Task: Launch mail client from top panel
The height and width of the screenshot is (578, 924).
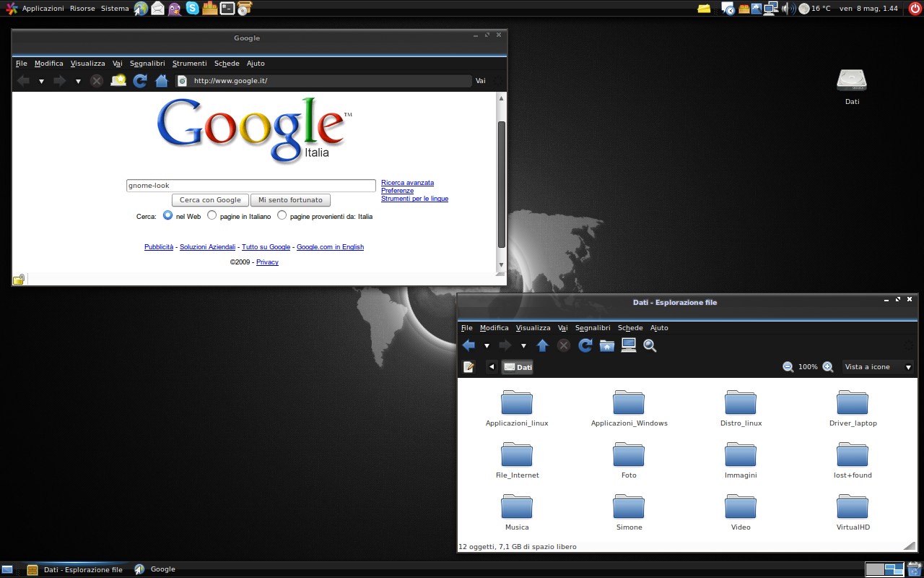Action: point(157,9)
